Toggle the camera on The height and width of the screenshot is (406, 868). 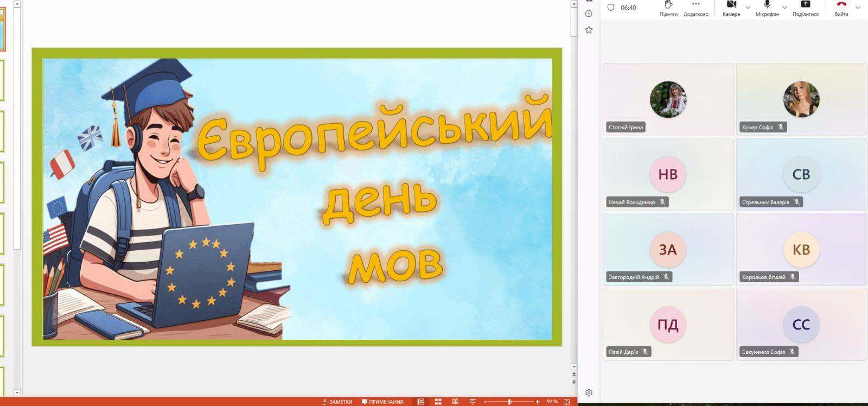(x=731, y=8)
